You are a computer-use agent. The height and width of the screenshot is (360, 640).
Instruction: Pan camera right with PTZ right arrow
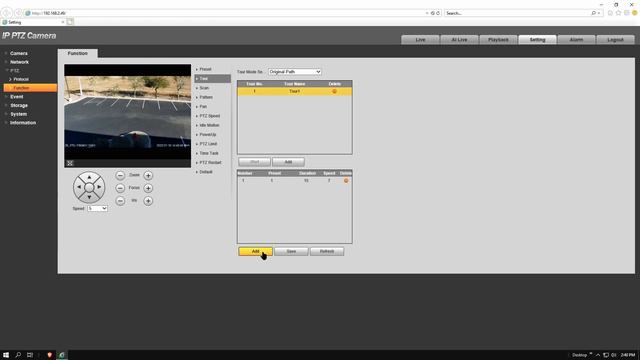tap(99, 187)
